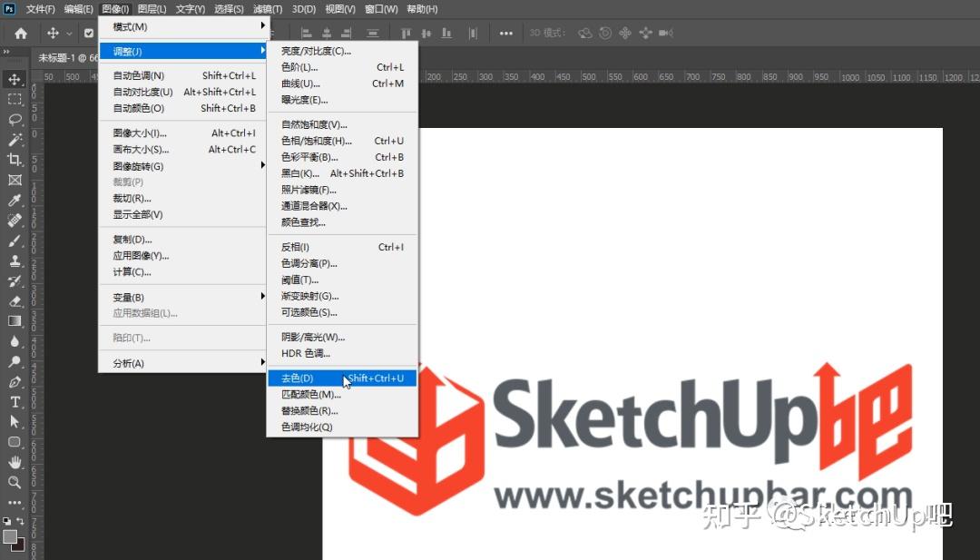
Task: Open the 调整(J) submenu entry
Action: pos(182,51)
